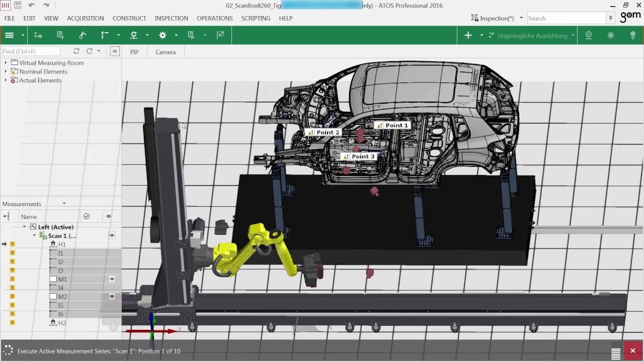
Task: Click the checkmark column header in Measurements
Action: click(x=87, y=216)
